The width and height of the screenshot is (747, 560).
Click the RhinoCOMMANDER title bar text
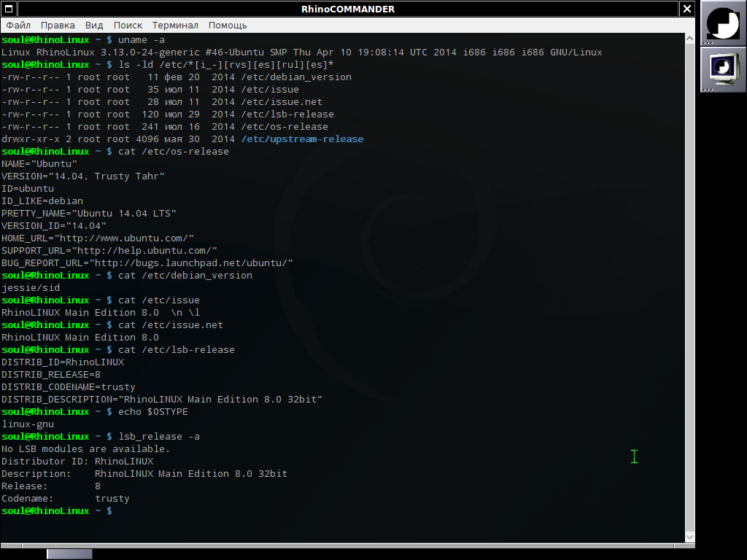[348, 9]
